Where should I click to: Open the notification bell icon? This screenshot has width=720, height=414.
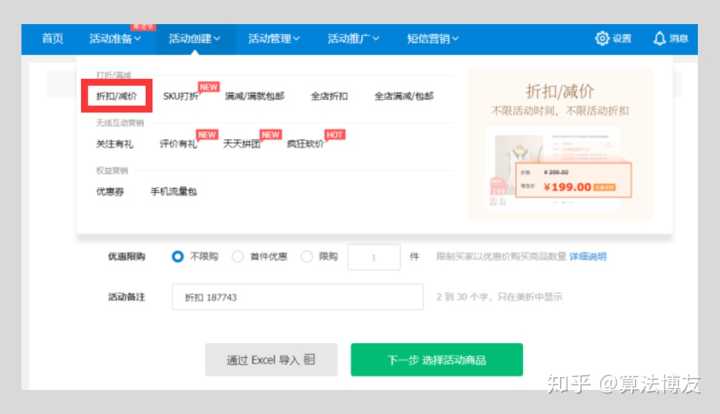click(659, 39)
